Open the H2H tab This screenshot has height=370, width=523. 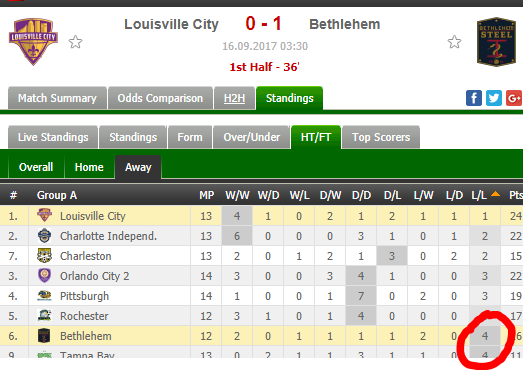(234, 98)
